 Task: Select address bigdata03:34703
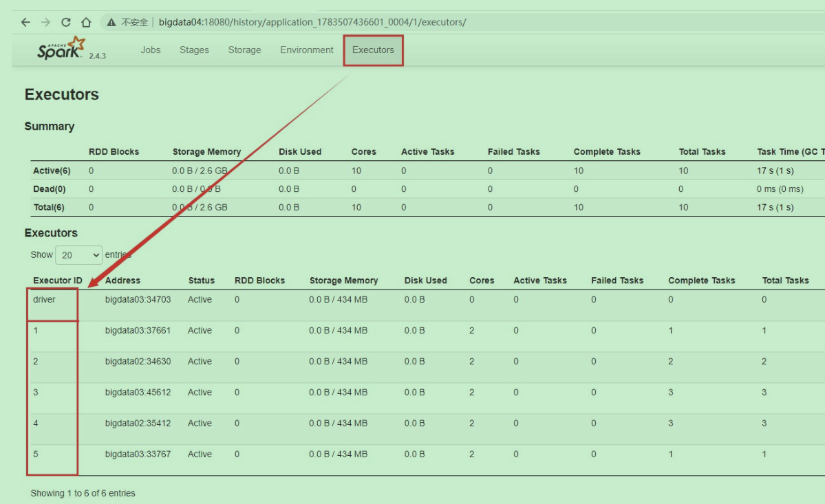(x=138, y=300)
